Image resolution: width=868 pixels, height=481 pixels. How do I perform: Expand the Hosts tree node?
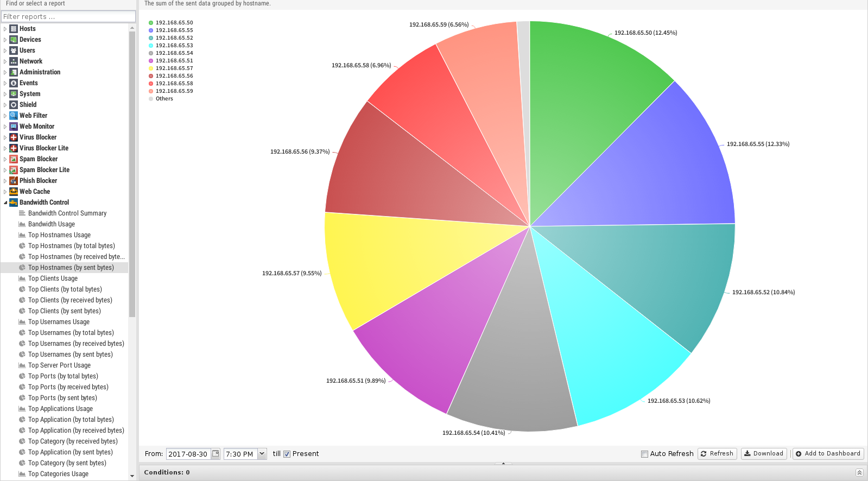(5, 29)
